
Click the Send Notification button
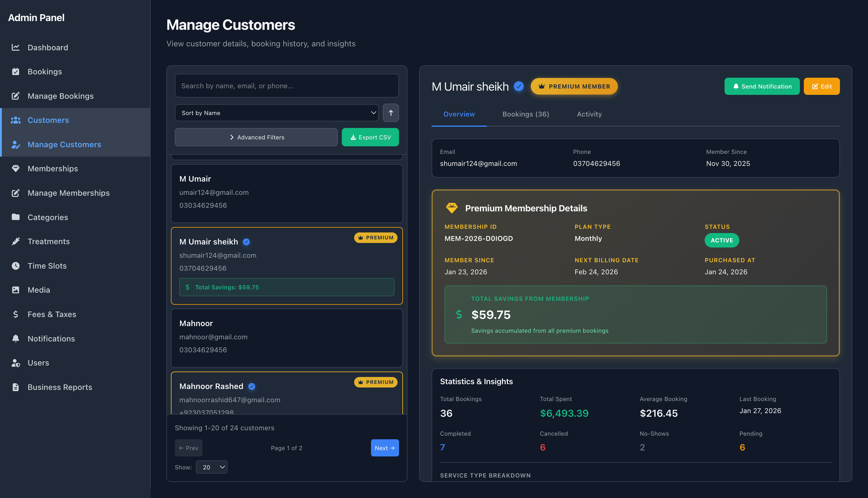[762, 86]
